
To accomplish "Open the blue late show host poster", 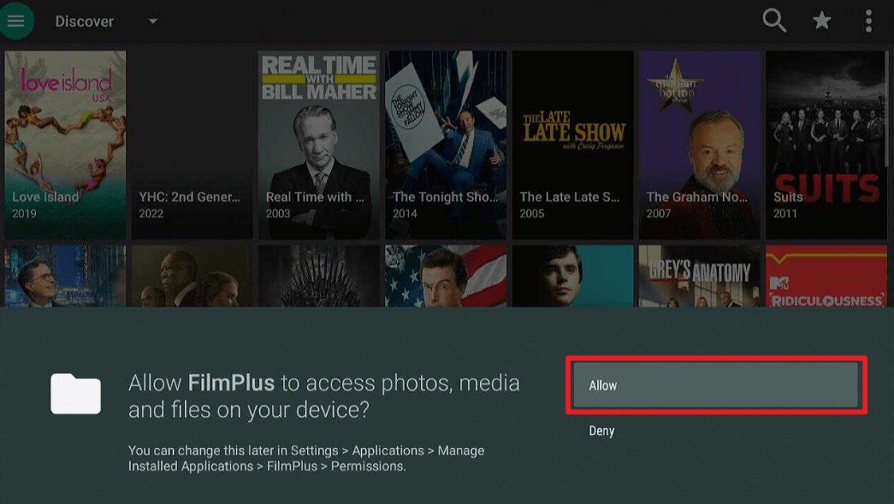I will click(66, 276).
